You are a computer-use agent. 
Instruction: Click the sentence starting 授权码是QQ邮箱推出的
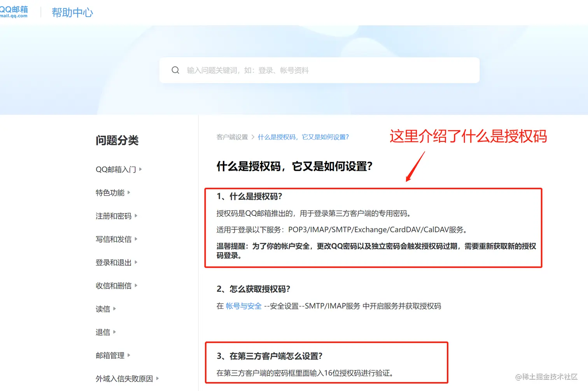coord(314,213)
